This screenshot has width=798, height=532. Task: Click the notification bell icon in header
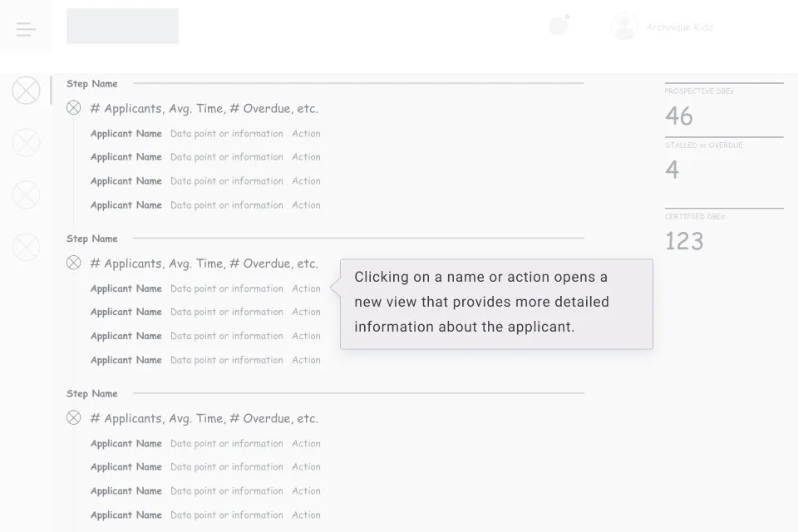click(x=557, y=26)
